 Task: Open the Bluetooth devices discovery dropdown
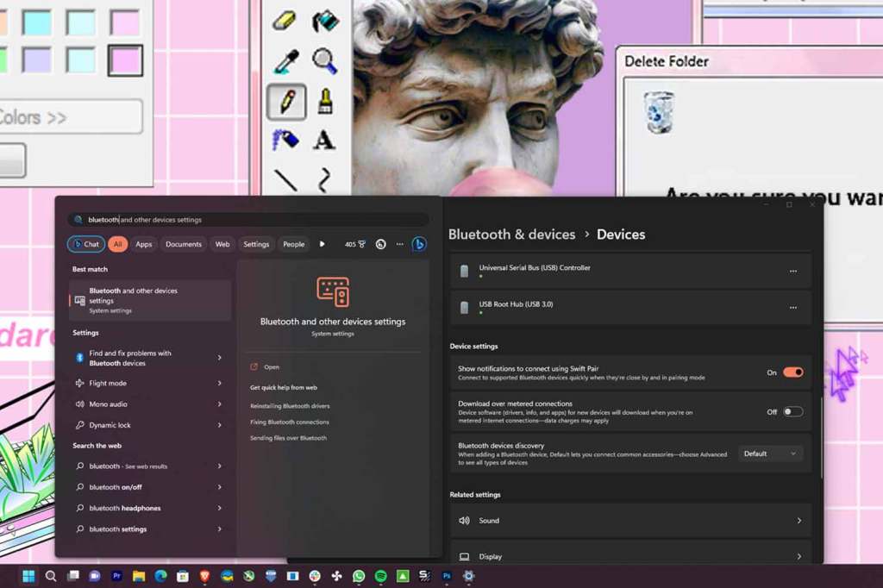click(770, 454)
